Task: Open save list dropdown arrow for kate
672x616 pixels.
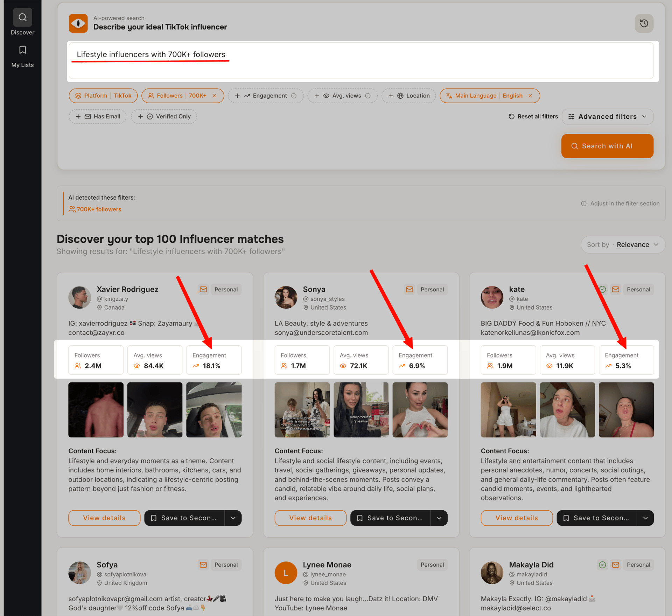Action: (645, 518)
